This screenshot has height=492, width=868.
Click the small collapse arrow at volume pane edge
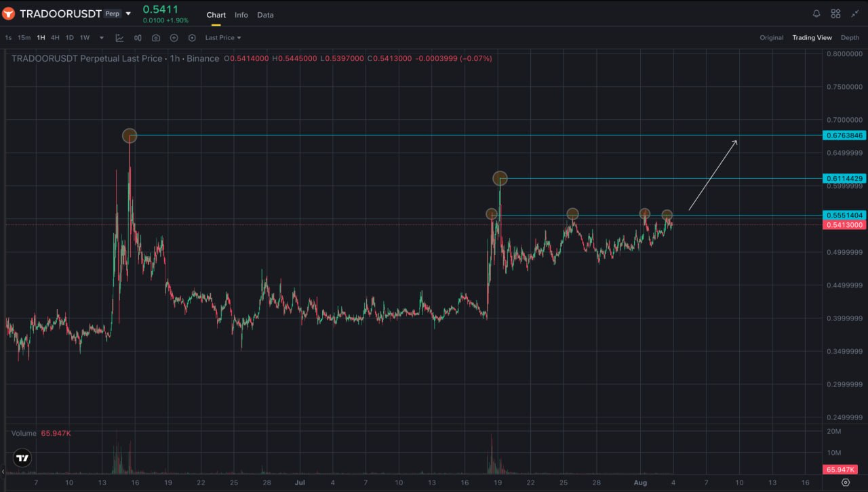click(2, 471)
